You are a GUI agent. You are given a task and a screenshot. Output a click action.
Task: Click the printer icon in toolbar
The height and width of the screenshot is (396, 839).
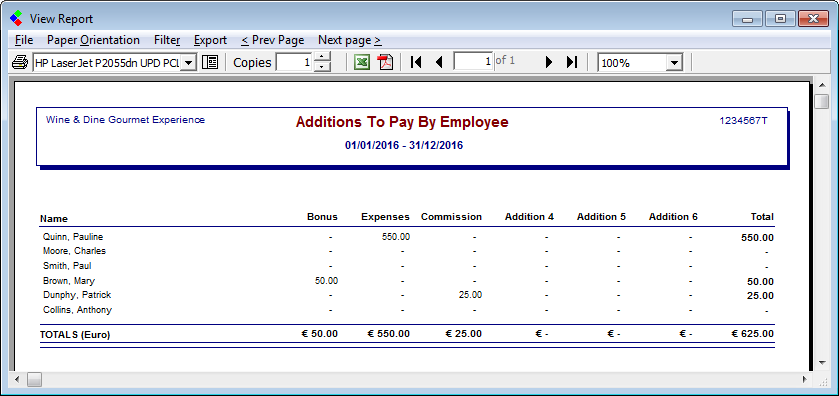point(20,63)
